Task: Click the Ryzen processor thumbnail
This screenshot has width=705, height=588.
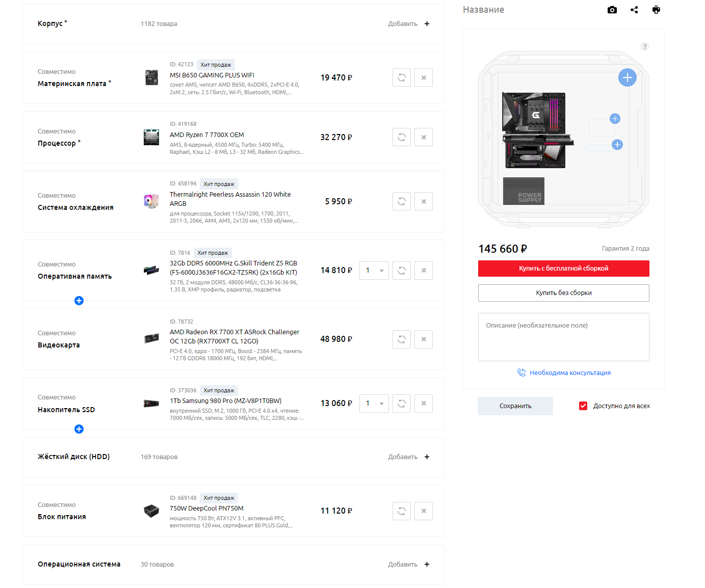Action: (151, 137)
